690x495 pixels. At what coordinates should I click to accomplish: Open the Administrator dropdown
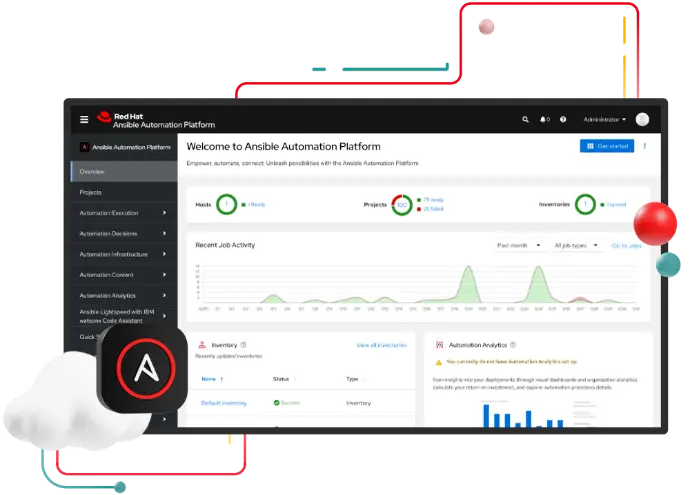pos(604,119)
